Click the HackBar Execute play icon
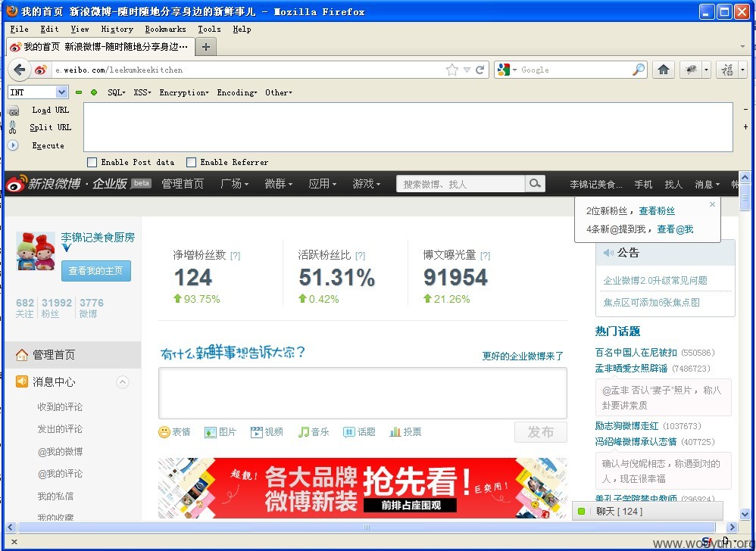The width and height of the screenshot is (756, 551). tap(13, 145)
